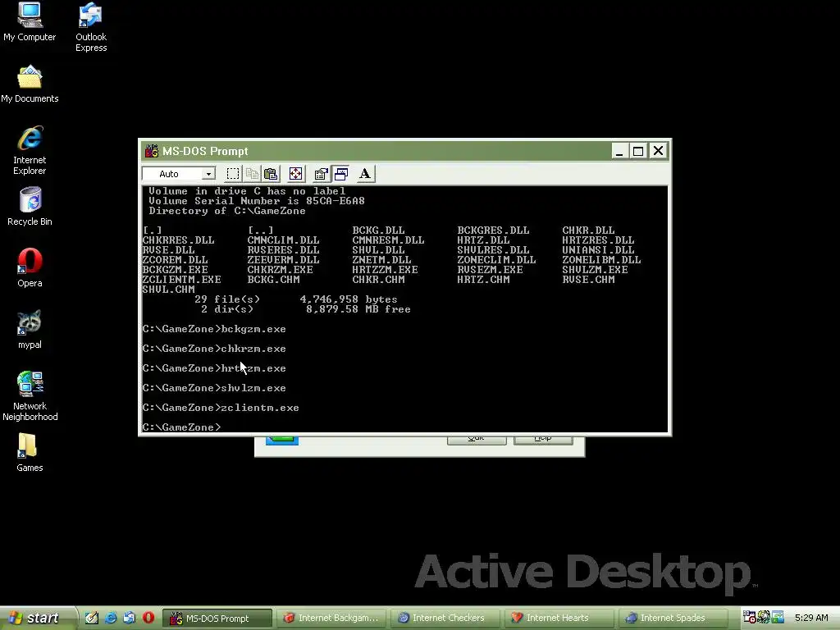This screenshot has width=840, height=630.
Task: Click the 'Directory of C:\GameZone' line
Action: click(227, 211)
